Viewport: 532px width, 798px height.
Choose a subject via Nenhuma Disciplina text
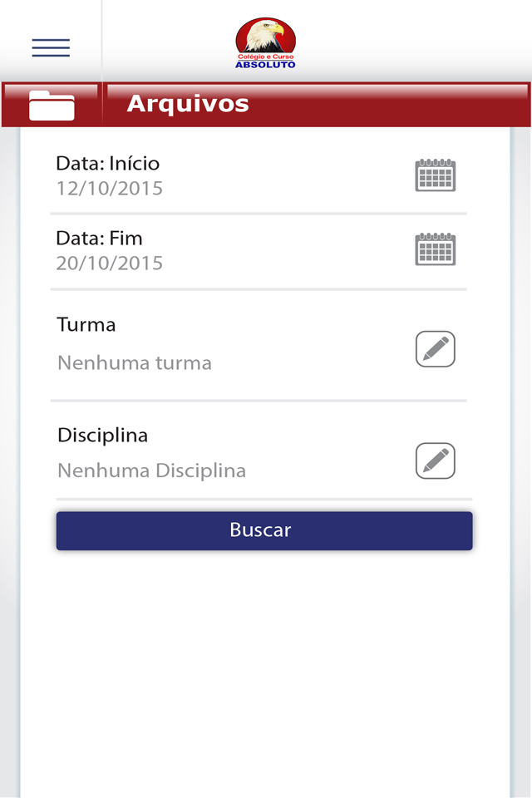pyautogui.click(x=151, y=471)
